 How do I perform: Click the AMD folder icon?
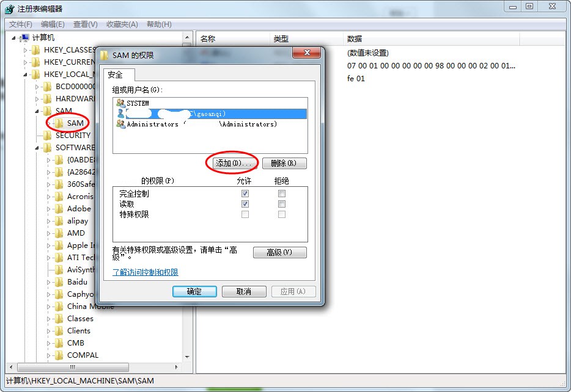pyautogui.click(x=59, y=233)
